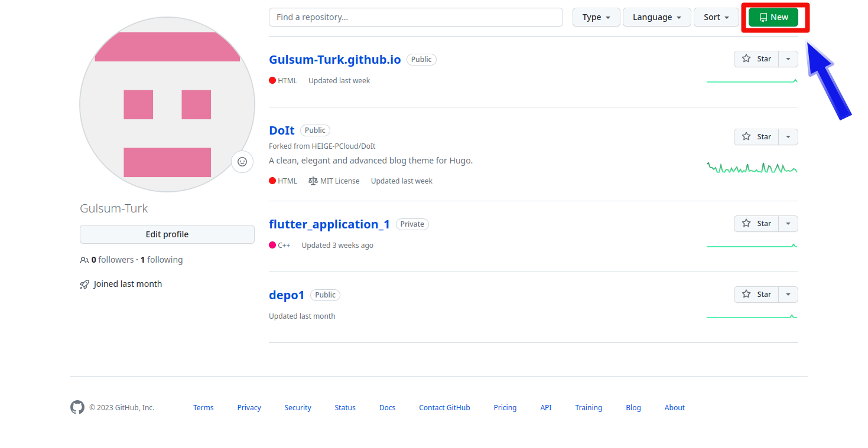868x448 pixels.
Task: Open the Blog footer link
Action: tap(633, 408)
